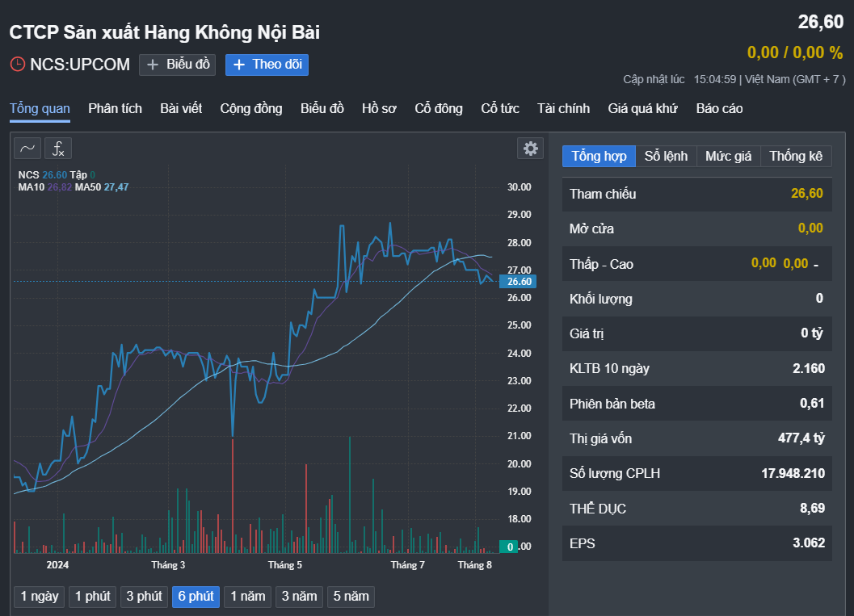854x616 pixels.
Task: Choose the 3 năm timeframe
Action: tap(300, 597)
